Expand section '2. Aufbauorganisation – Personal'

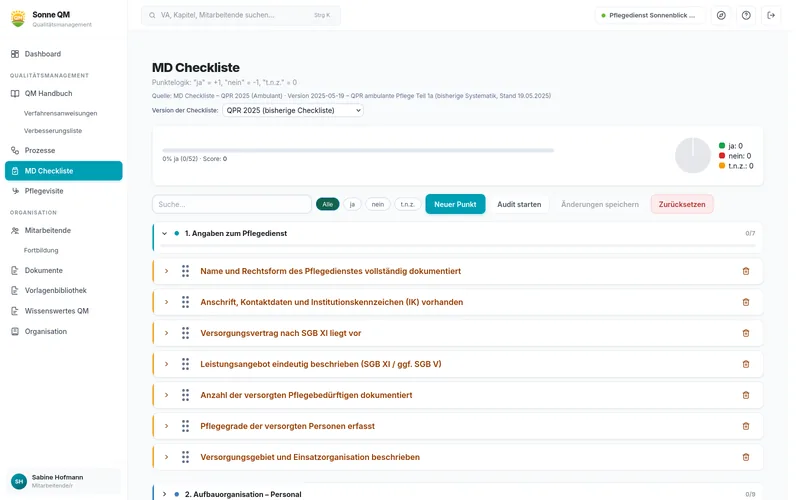click(164, 494)
